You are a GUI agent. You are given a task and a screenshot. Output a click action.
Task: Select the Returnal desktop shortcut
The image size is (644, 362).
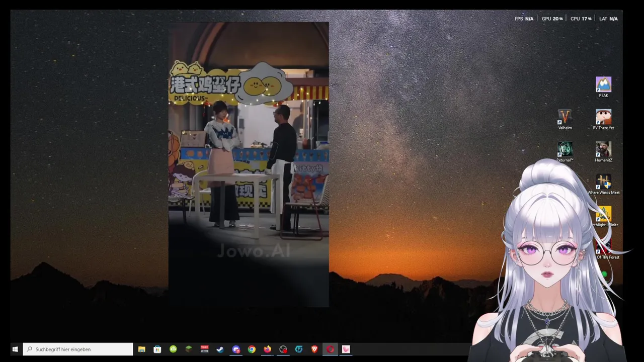click(x=565, y=152)
